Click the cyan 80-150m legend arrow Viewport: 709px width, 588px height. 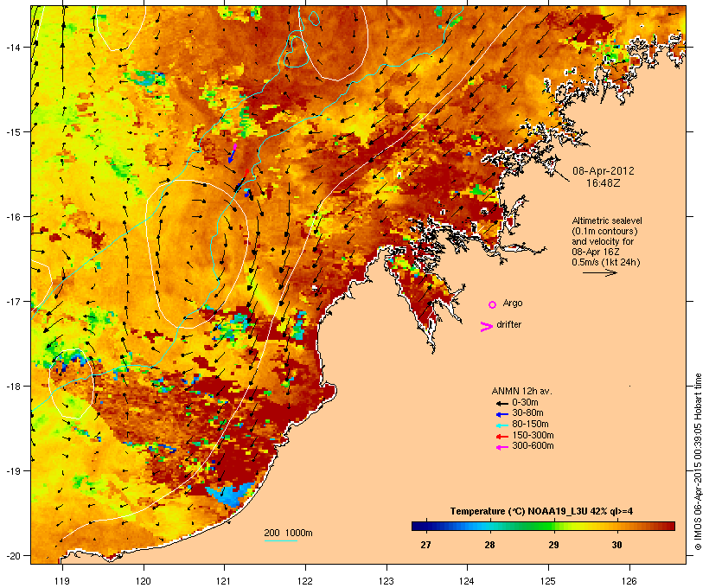click(x=501, y=425)
